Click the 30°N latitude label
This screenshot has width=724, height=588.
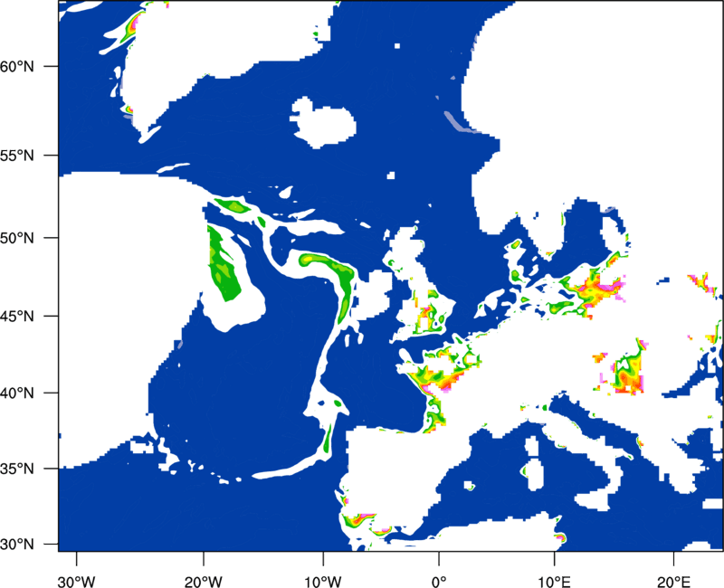pyautogui.click(x=17, y=545)
